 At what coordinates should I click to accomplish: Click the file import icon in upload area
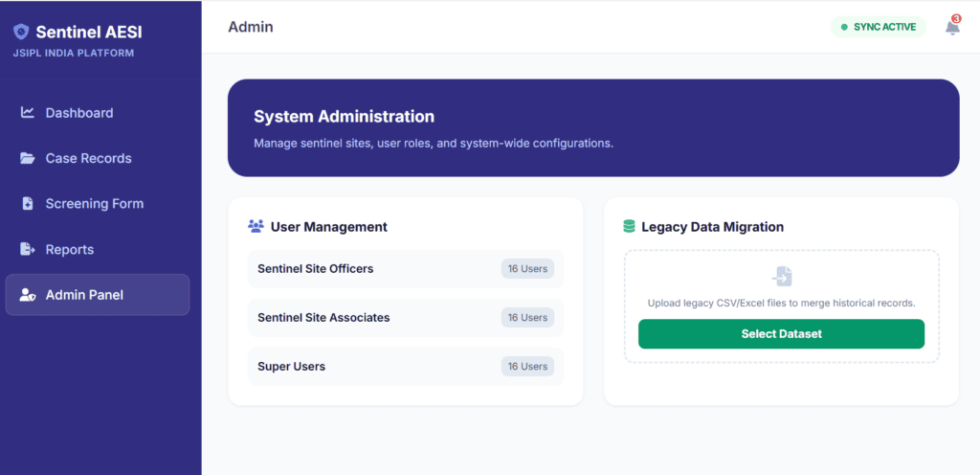(782, 277)
